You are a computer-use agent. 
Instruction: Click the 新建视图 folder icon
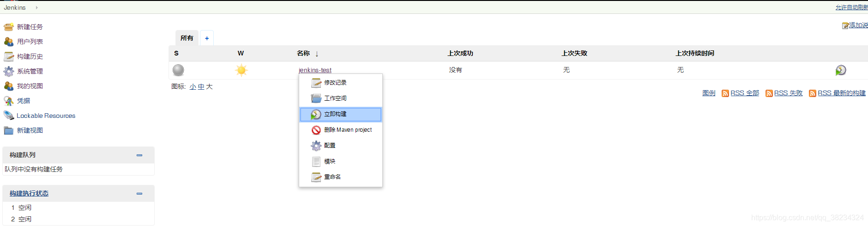9,130
